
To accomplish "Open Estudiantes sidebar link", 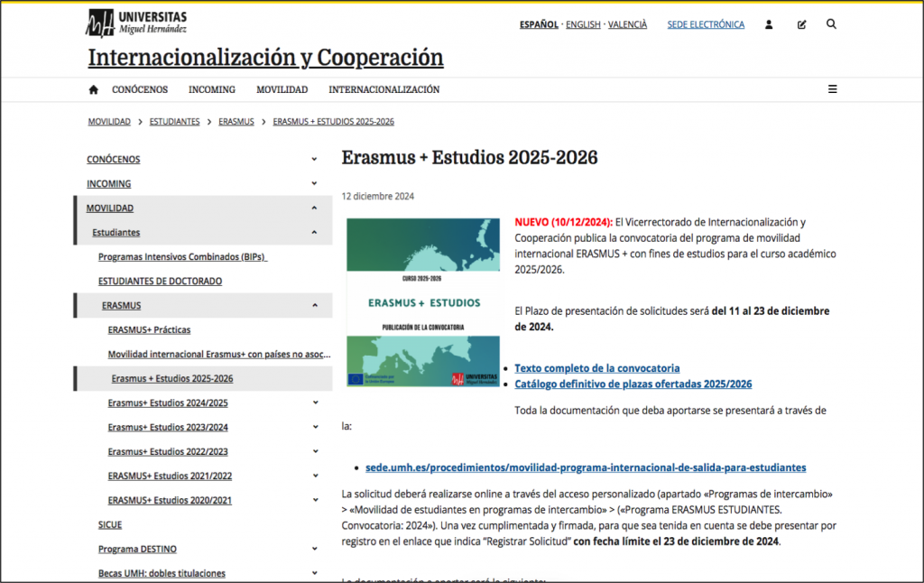I will (x=116, y=232).
